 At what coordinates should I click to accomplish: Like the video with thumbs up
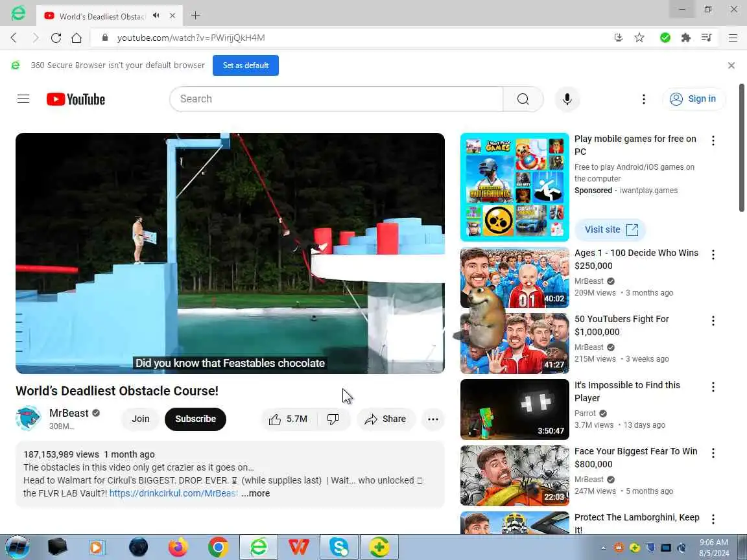click(x=288, y=419)
